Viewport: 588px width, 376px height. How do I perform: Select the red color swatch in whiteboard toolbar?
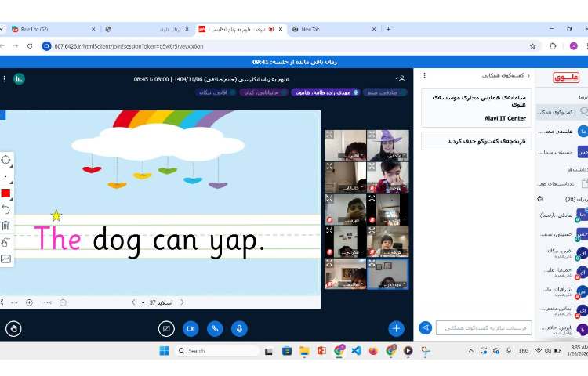pyautogui.click(x=6, y=193)
